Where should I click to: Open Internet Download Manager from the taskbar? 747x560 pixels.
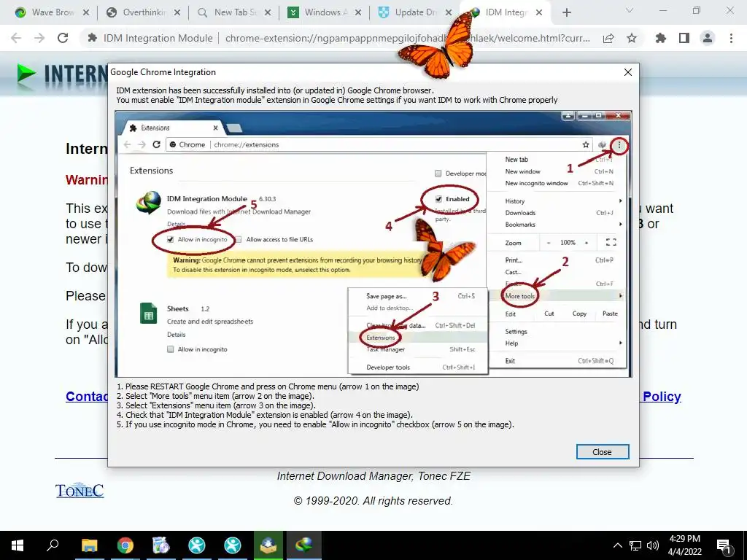pos(304,545)
